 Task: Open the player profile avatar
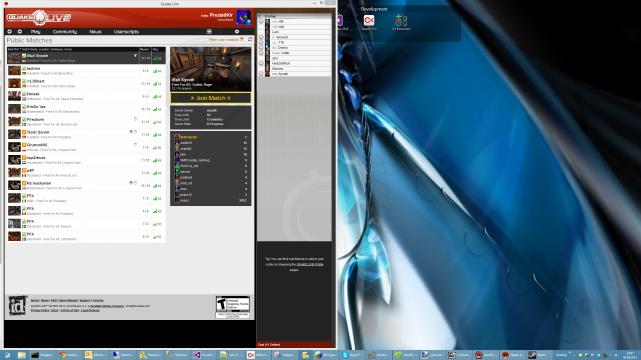(x=243, y=18)
